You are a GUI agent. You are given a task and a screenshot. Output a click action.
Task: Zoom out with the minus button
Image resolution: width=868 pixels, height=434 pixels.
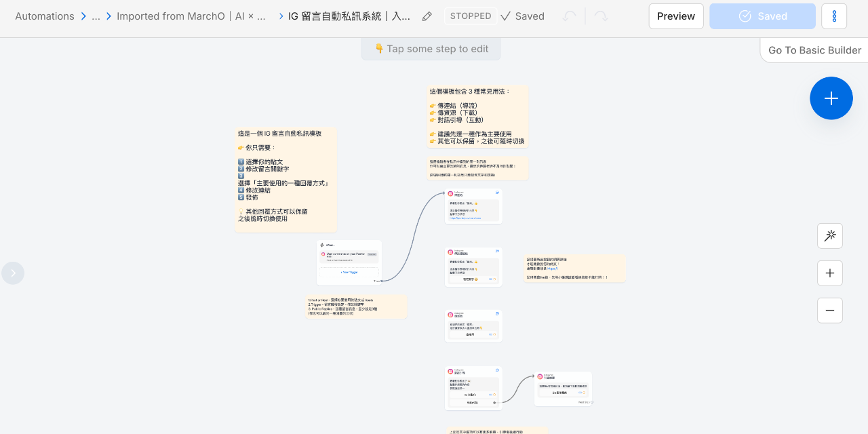pos(830,311)
